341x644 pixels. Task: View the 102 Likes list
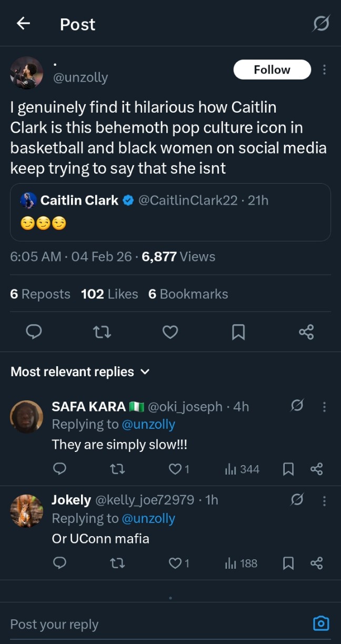[x=109, y=294]
